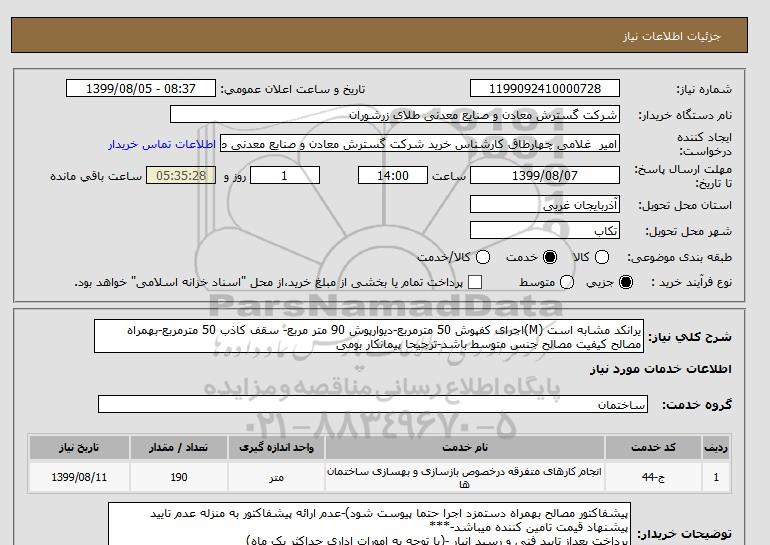The image size is (770, 545).
Task: Click the unit cell متر
Action: [276, 477]
